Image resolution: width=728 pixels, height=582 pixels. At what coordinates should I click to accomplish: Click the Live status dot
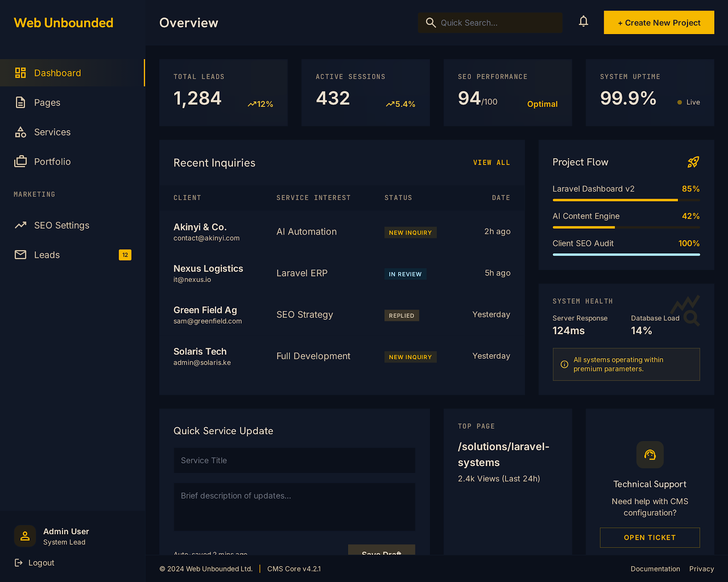(x=679, y=102)
